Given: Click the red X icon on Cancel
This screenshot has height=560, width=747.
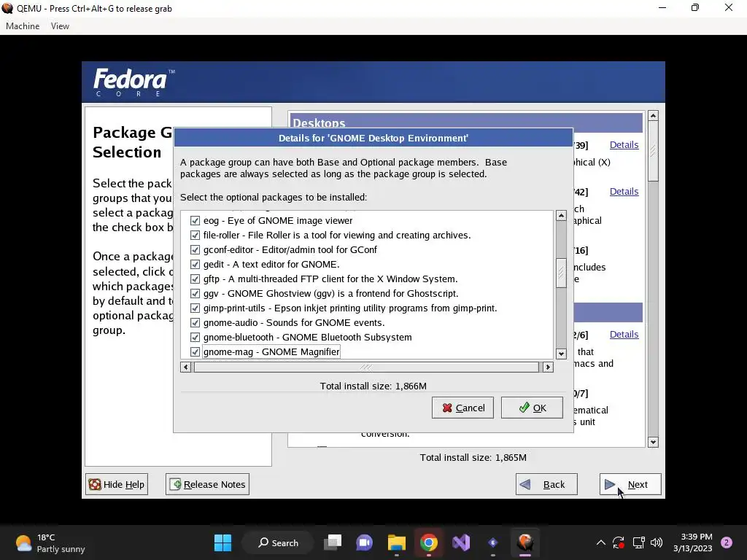Looking at the screenshot, I should (447, 408).
